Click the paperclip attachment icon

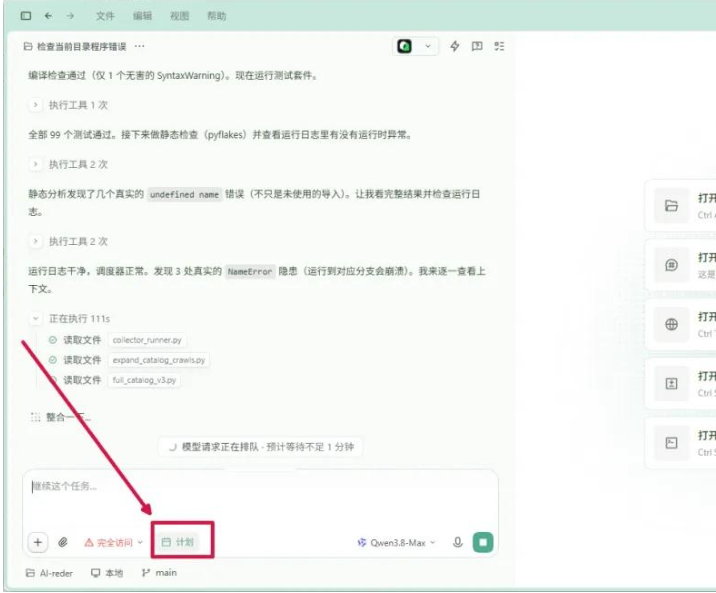(63, 542)
